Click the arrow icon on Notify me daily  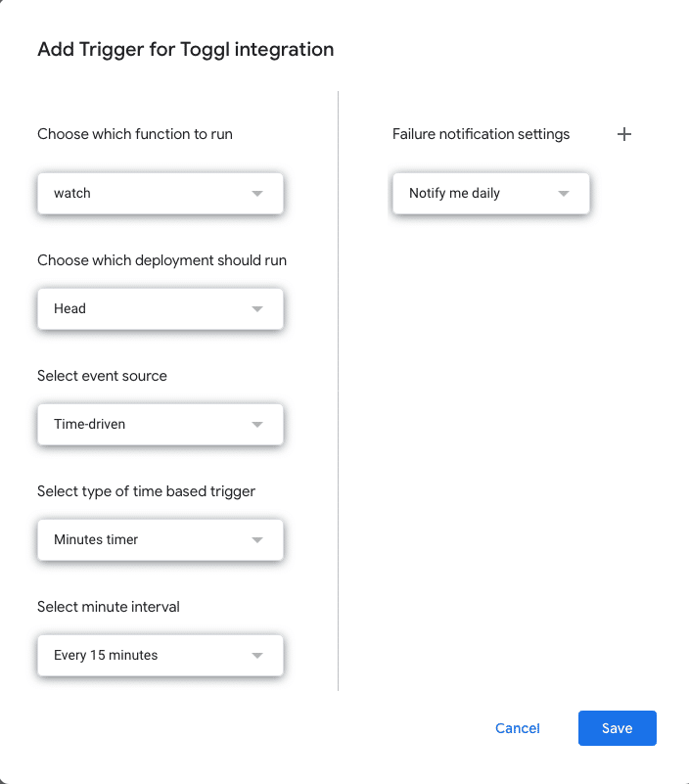pos(564,194)
